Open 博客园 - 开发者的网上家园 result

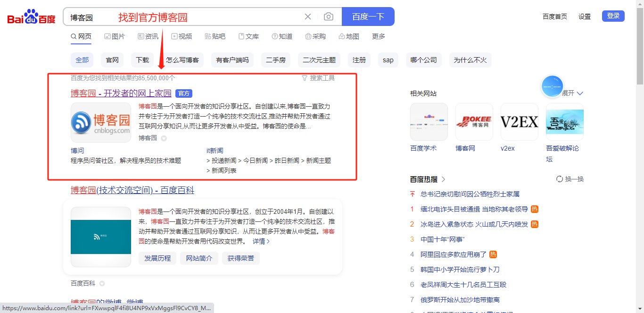click(x=121, y=93)
